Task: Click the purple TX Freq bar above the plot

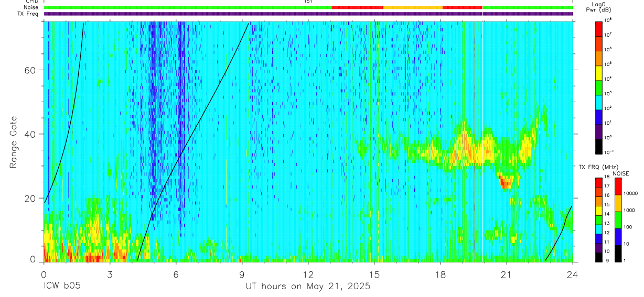Action: tap(308, 14)
